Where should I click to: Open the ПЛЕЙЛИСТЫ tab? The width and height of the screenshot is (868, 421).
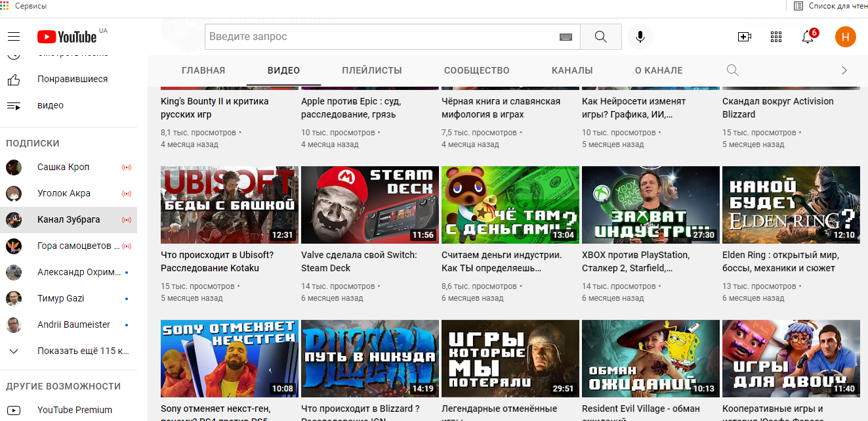(x=372, y=70)
